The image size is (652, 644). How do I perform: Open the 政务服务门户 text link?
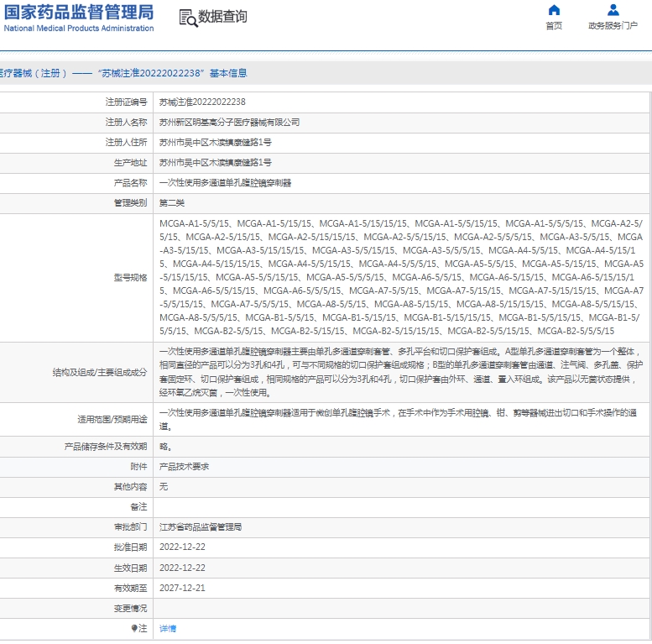tap(613, 26)
